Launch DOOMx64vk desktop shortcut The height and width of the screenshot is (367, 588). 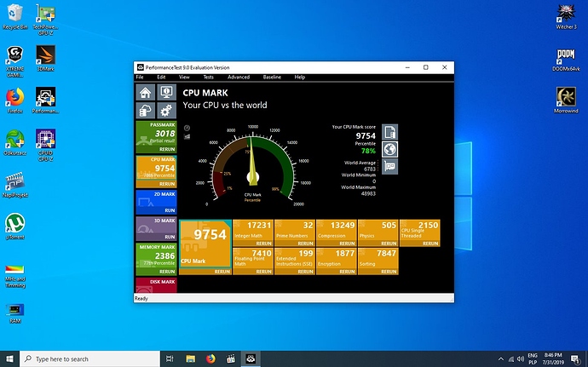click(x=566, y=60)
